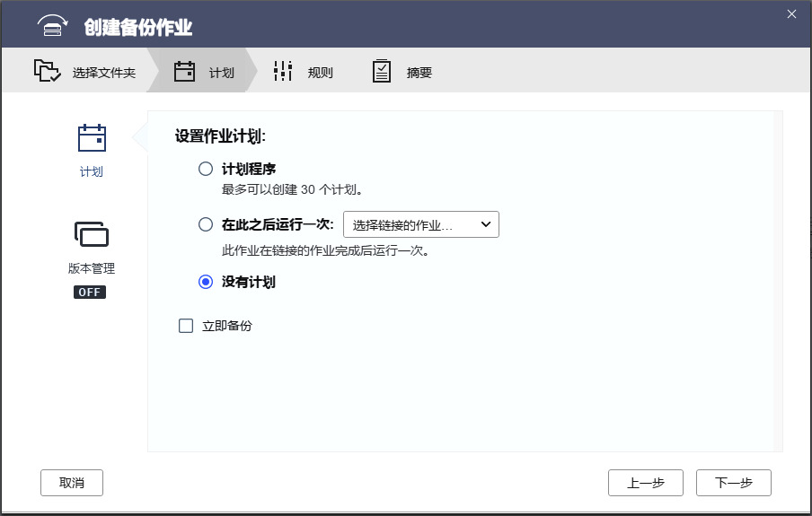812x516 pixels.
Task: Go to the 规则 step tab
Action: tap(304, 71)
